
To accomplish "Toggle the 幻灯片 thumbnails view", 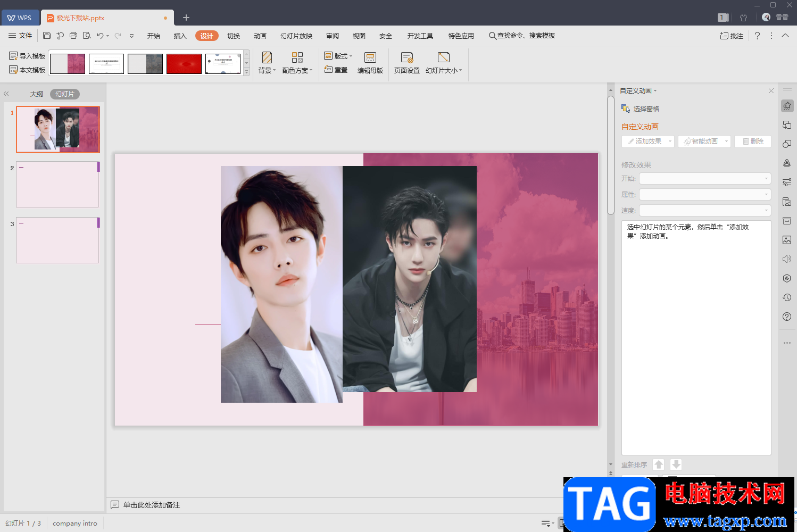I will pos(65,94).
